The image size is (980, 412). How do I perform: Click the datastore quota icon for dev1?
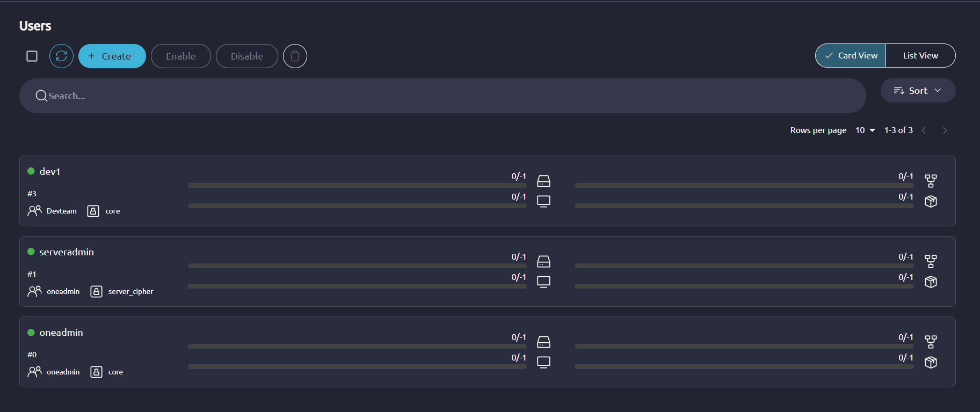(x=543, y=181)
